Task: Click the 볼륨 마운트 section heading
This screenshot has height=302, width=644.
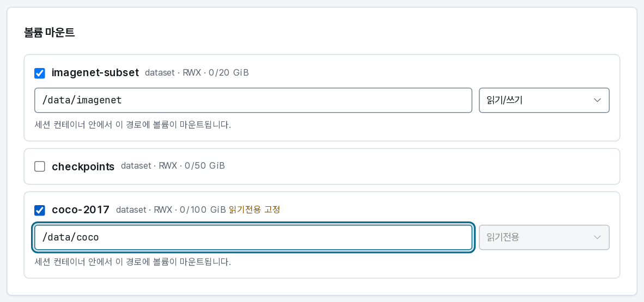Action: (49, 33)
